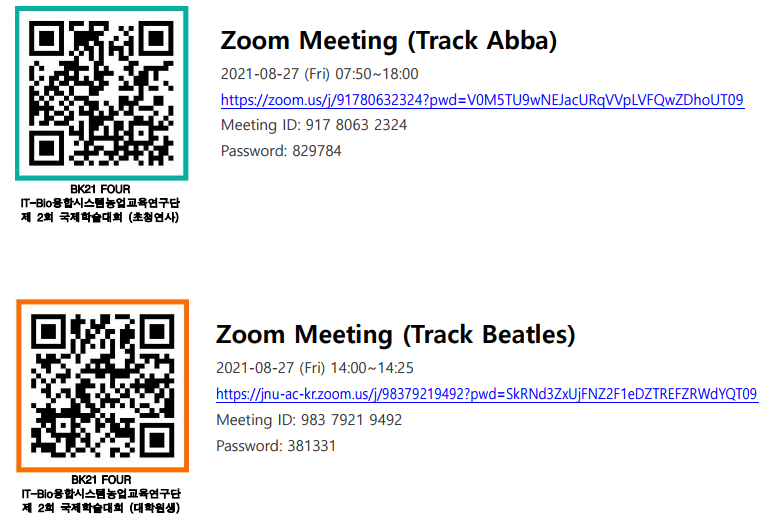The width and height of the screenshot is (774, 521).
Task: Open the jnu-ac-kr.zoom.us Track Beatles link
Action: [x=487, y=394]
